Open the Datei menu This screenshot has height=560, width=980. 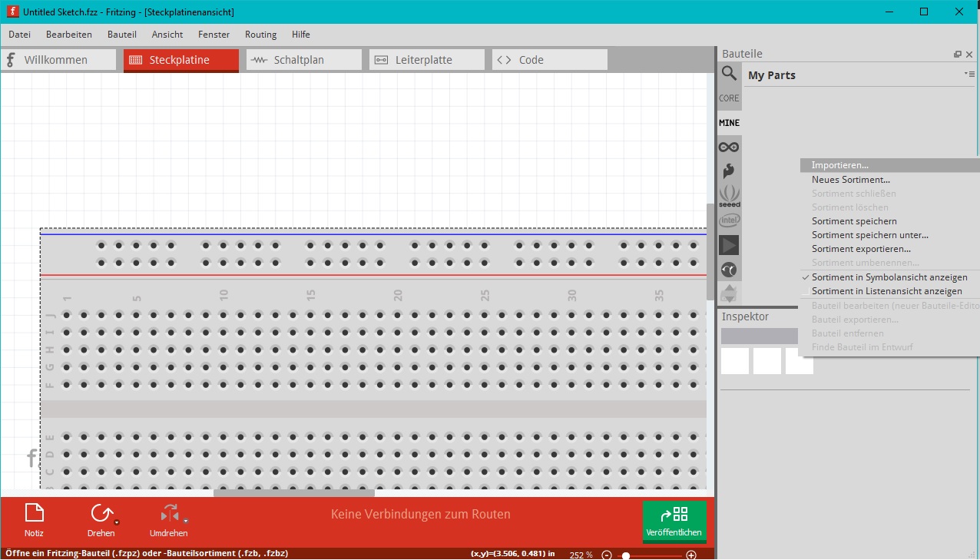pos(20,35)
